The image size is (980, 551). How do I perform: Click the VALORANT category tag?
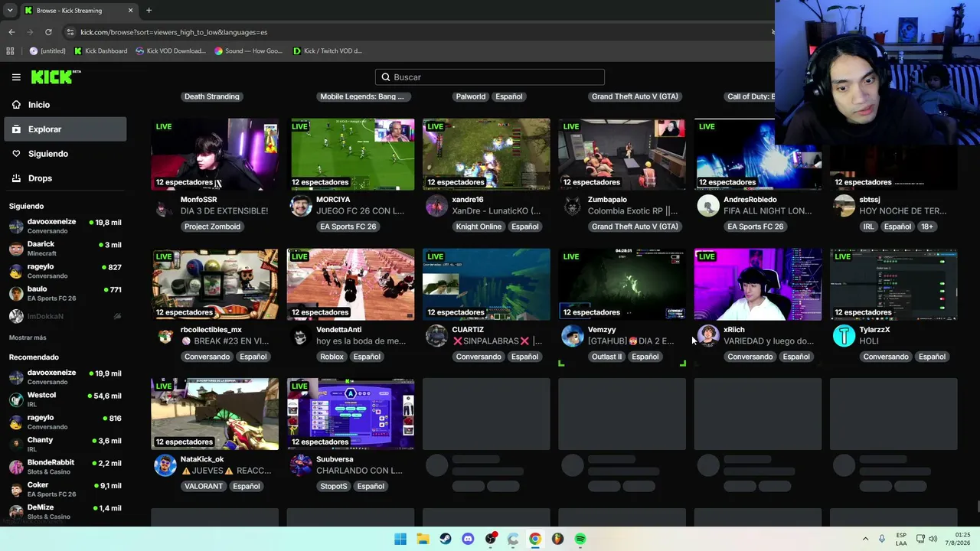(x=204, y=486)
